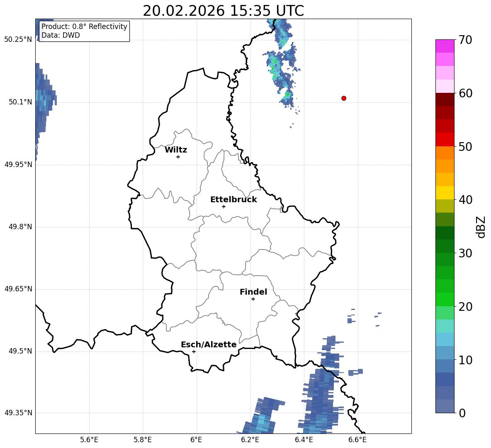Click the 49.5°N latitude label
Viewport: 491px width, 448px height.
pos(20,351)
